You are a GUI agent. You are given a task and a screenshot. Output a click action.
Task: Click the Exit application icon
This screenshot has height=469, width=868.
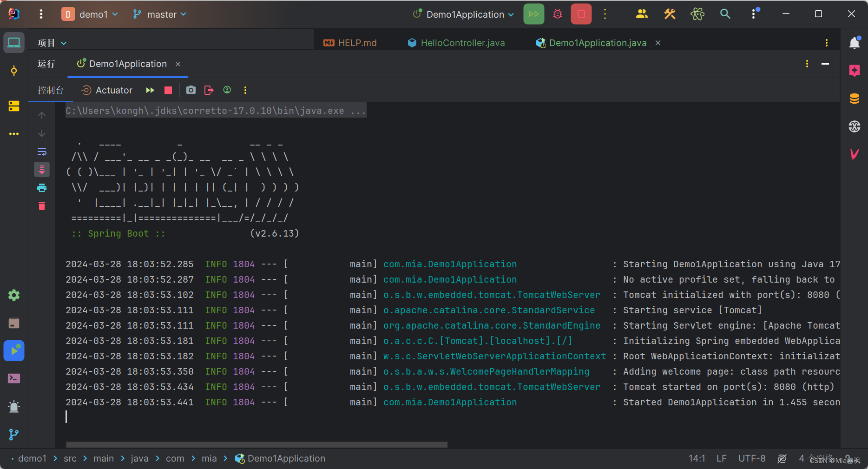[x=209, y=90]
